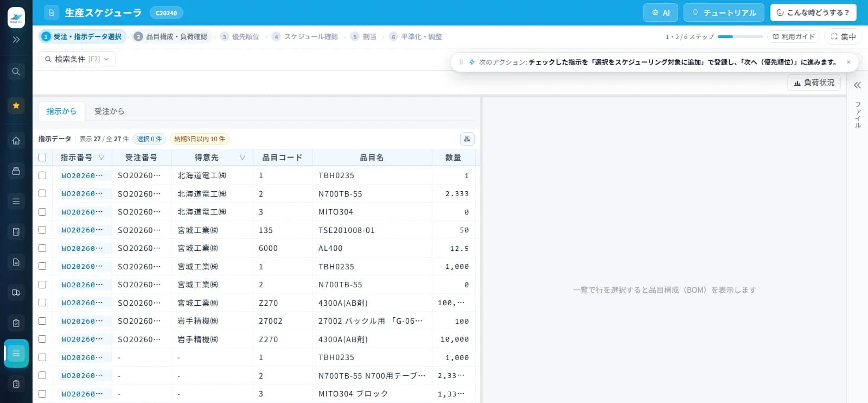Click the app logo at sidebar top
This screenshot has height=403, width=868.
click(16, 18)
